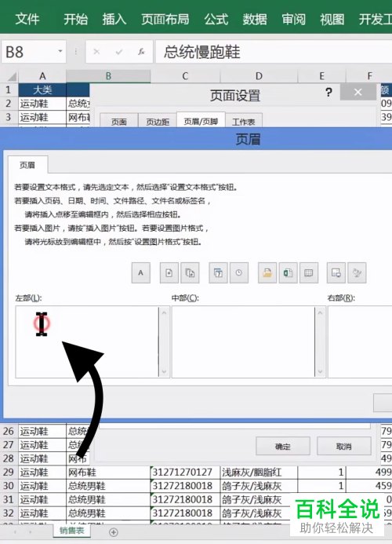Viewport: 392px width, 544px height.
Task: Click cell 网布鞋 in row 29
Action: click(x=108, y=473)
